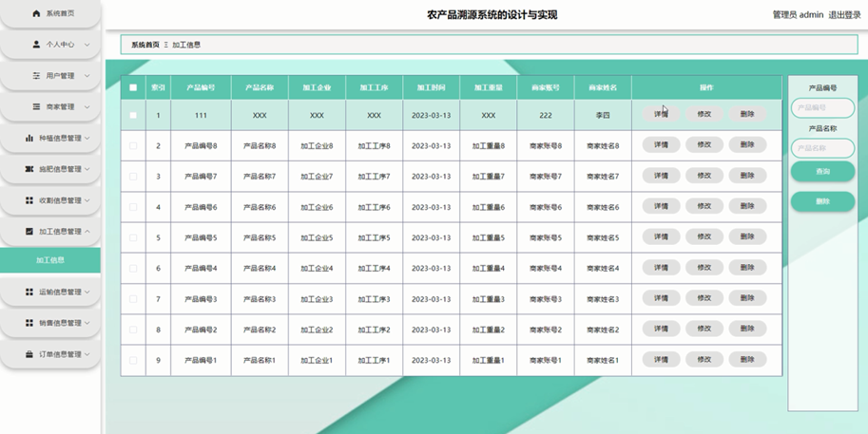Screen dimensions: 868x434
Task: Click 详情 for the 产品编号2 row
Action: point(661,329)
